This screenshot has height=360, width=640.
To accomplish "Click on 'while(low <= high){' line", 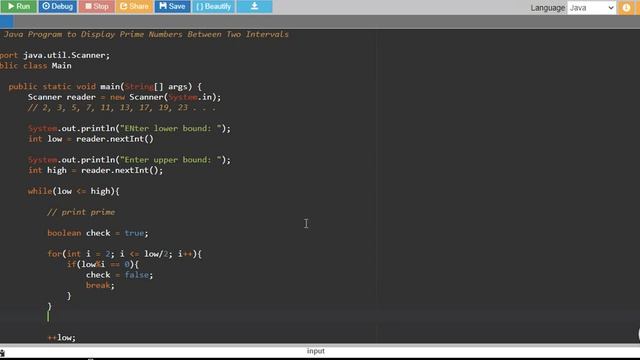I will [73, 191].
